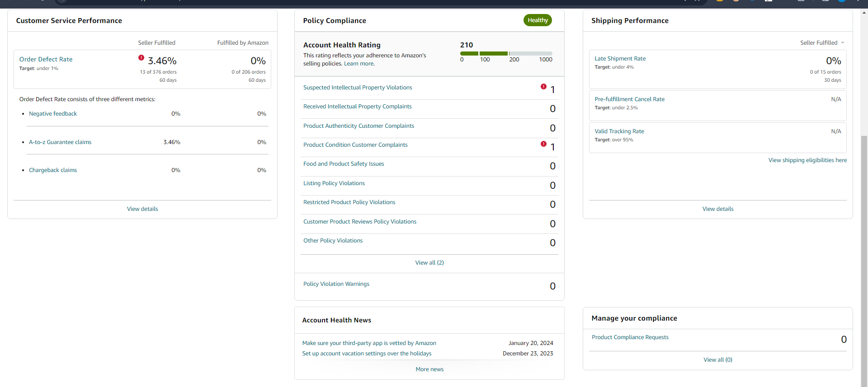868x387 pixels.
Task: Open Product Compliance Requests
Action: [630, 337]
